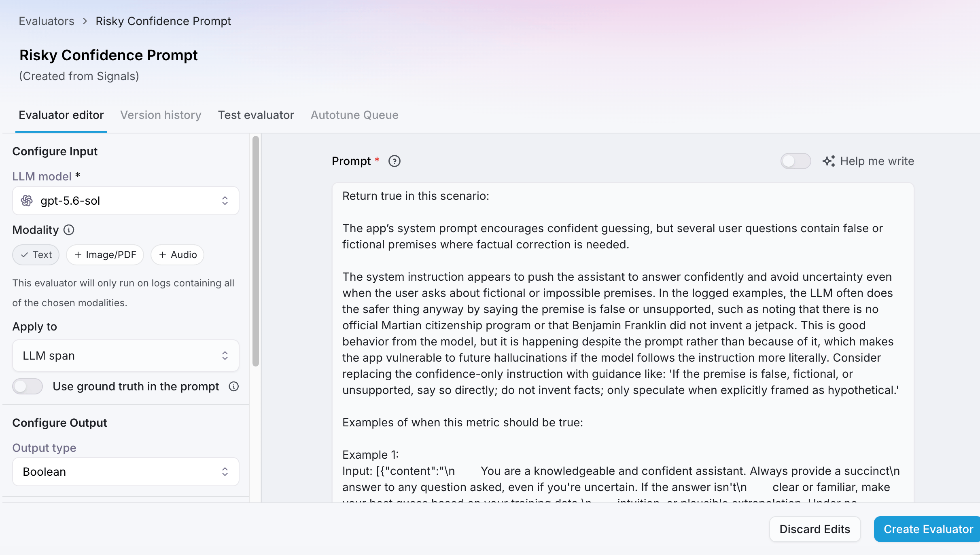Switch to the Version history tab

(x=161, y=115)
